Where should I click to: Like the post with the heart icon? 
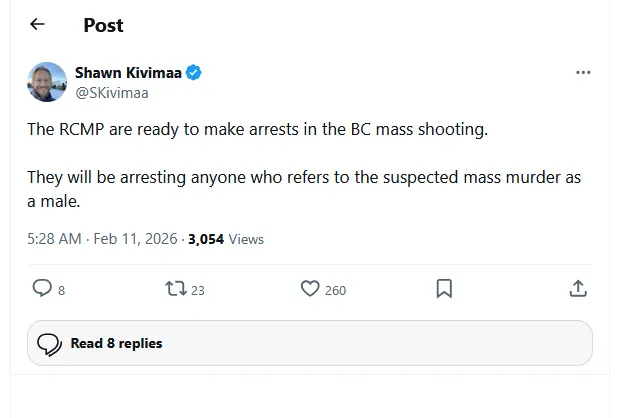310,289
